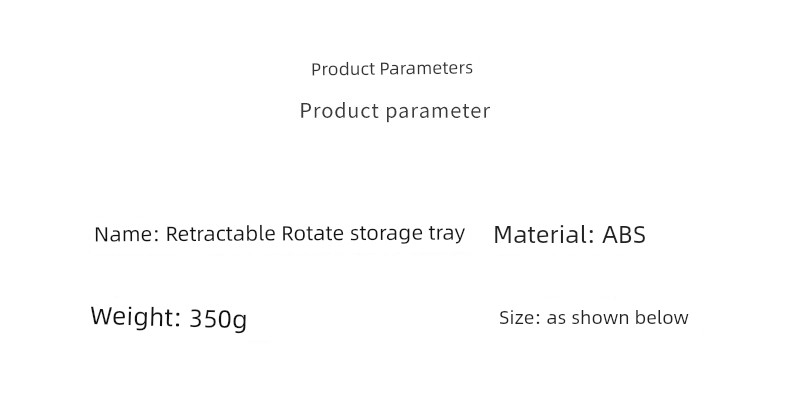Select the 'Weight:' label
The width and height of the screenshot is (790, 397).
coord(136,317)
